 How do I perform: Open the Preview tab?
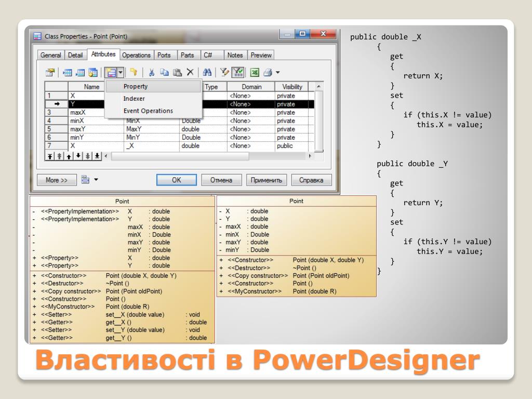tap(261, 55)
